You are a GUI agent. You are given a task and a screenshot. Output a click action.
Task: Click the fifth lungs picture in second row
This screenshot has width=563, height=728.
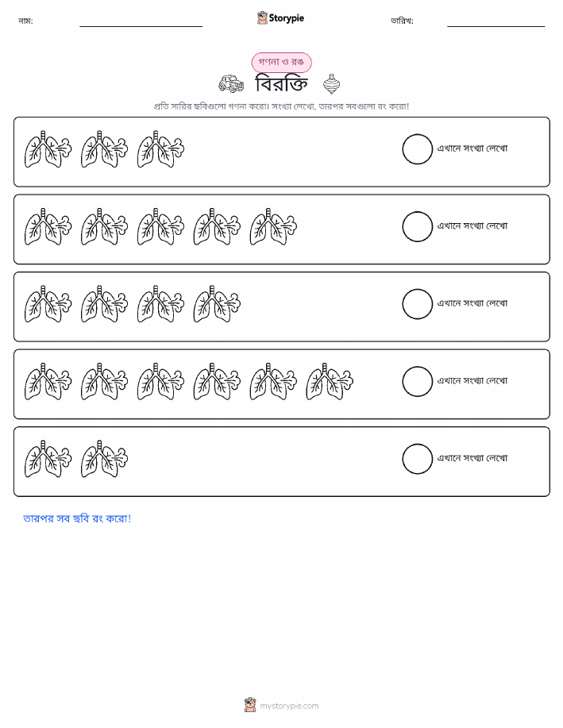pos(273,226)
